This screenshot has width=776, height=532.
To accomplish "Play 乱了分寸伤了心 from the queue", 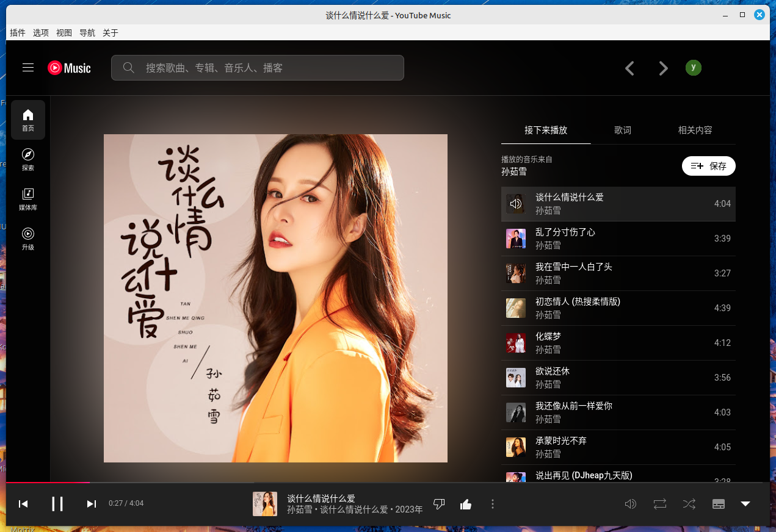I will coord(618,239).
